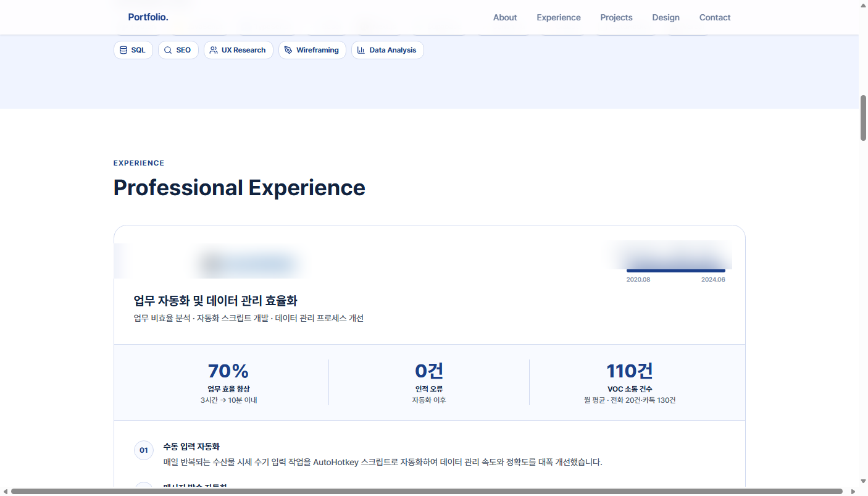Screen dimensions: 868x496
Task: Click the 업무 자동화 및 데이터 관리 효율화 title
Action: coord(215,301)
